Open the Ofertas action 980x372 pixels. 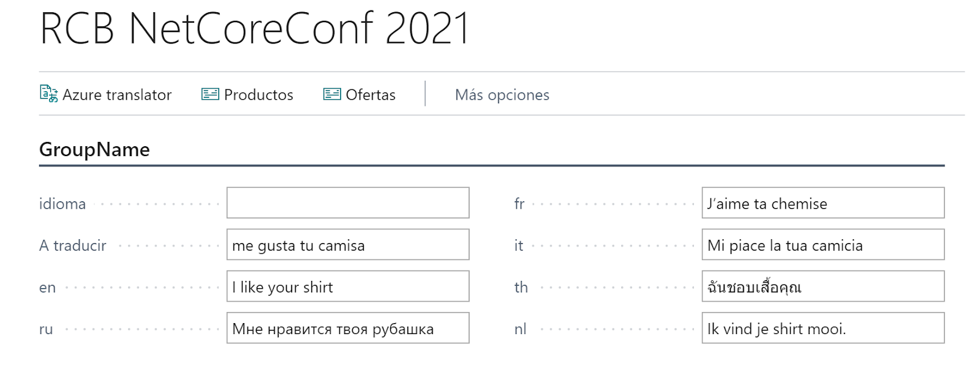pyautogui.click(x=360, y=95)
